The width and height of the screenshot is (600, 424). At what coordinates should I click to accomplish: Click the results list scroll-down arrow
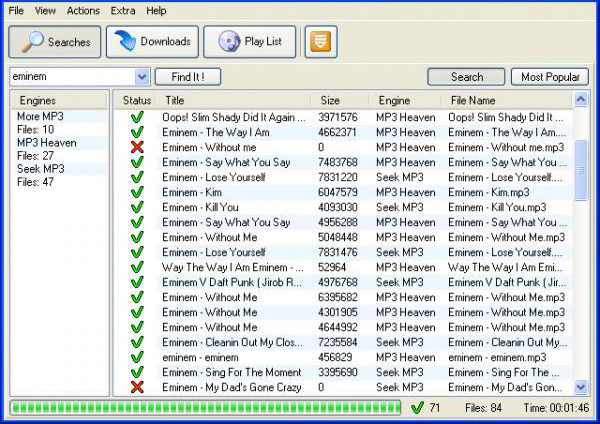click(x=581, y=387)
